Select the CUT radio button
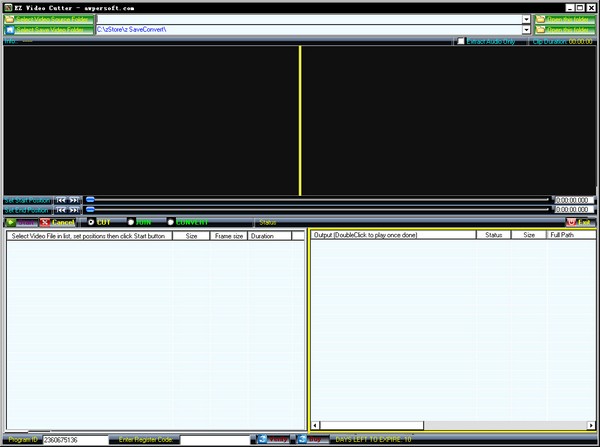Screen dimensions: 600x447 pyautogui.click(x=91, y=222)
